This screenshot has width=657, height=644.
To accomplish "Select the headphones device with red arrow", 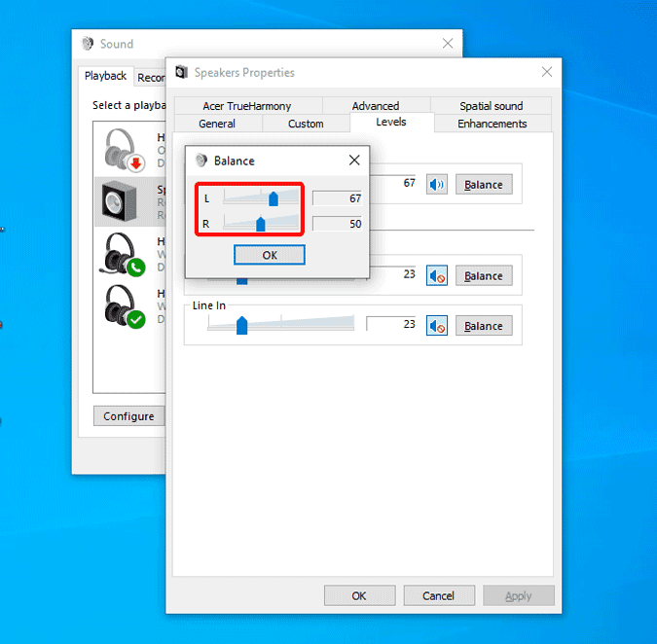I will 124,149.
